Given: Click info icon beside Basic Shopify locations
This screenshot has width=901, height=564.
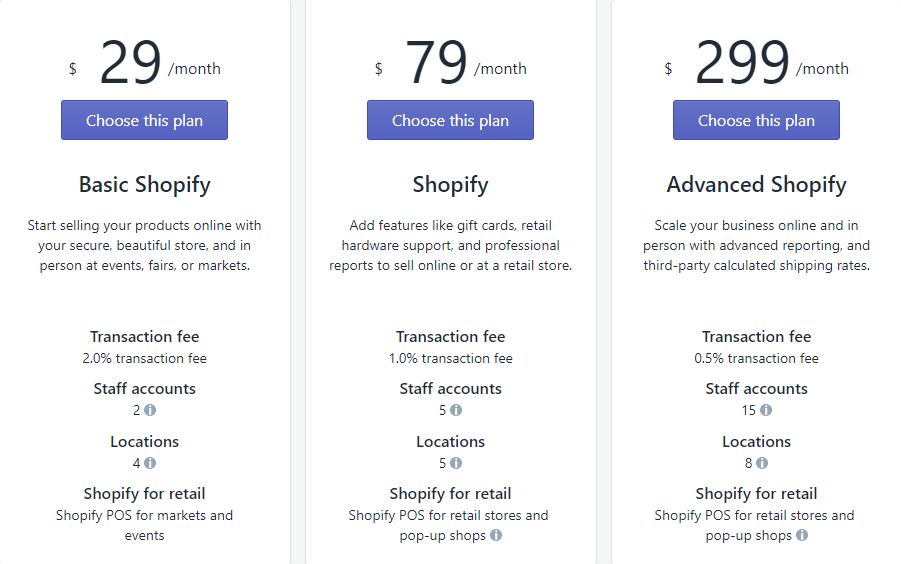Looking at the screenshot, I should tap(150, 463).
